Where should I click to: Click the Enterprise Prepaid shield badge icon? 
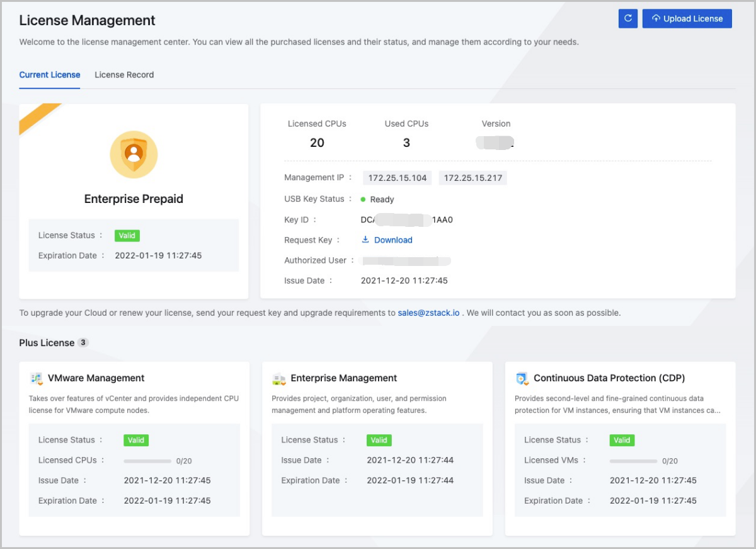coord(134,154)
